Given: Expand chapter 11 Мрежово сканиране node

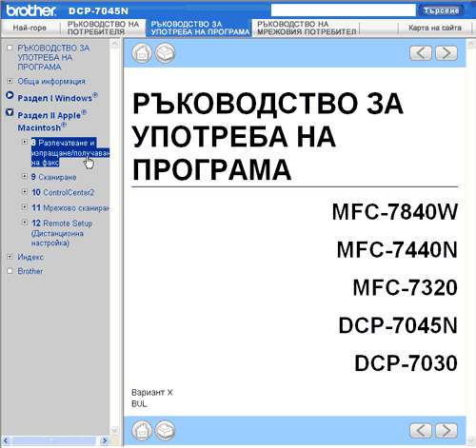Looking at the screenshot, I should pyautogui.click(x=25, y=206).
